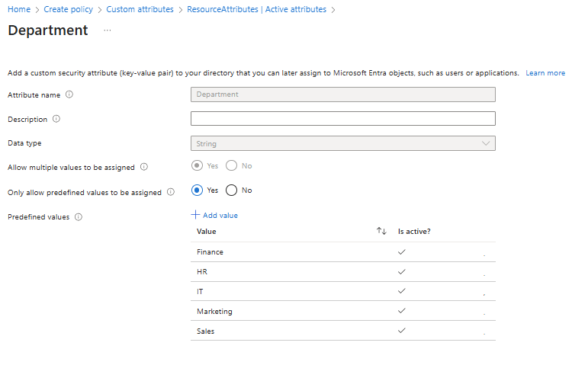Select No for allow multiple values
The height and width of the screenshot is (365, 588).
[232, 165]
